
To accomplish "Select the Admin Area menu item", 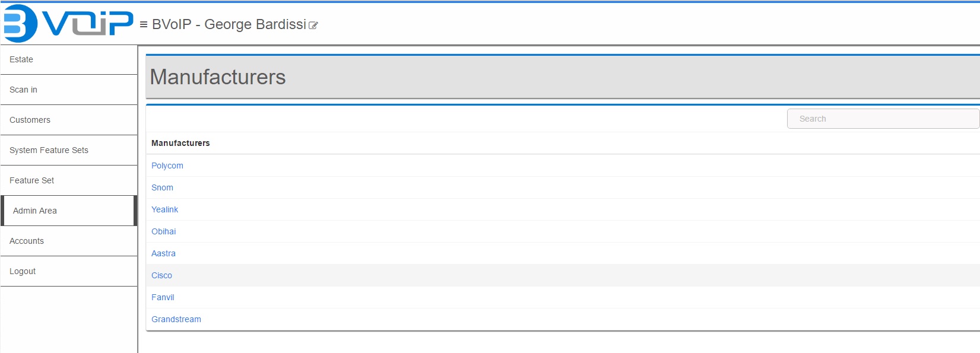I will tap(35, 211).
